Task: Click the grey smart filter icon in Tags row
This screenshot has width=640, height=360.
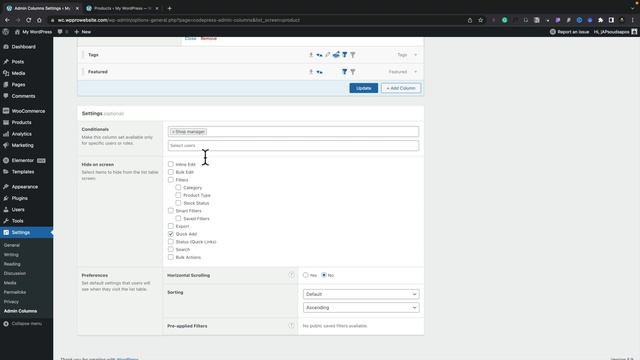Action: coord(353,55)
